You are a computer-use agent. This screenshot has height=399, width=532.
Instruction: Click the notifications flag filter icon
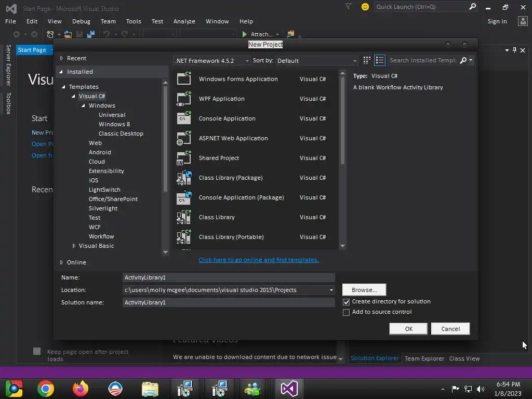click(x=348, y=6)
